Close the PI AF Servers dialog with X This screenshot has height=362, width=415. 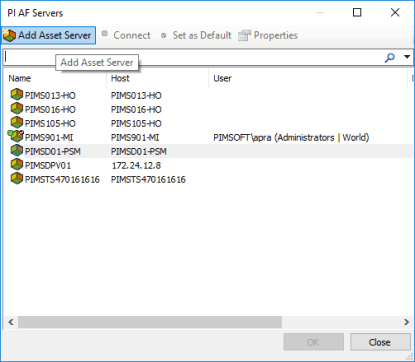click(395, 13)
